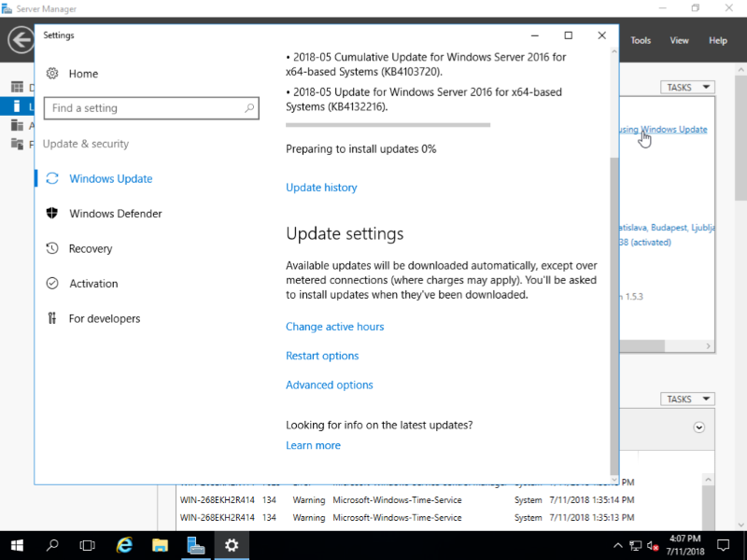Screen dimensions: 747x560
Task: Open Update history link
Action: click(321, 188)
